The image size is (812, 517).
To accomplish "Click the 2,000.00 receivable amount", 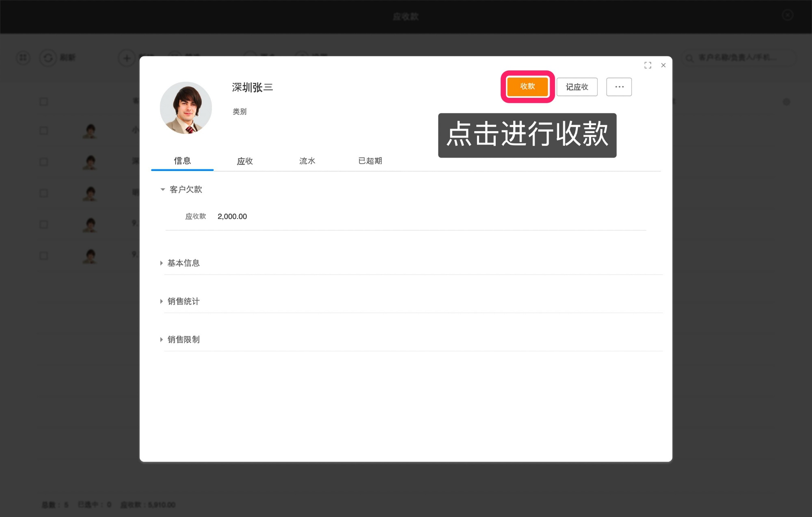I will 232,216.
